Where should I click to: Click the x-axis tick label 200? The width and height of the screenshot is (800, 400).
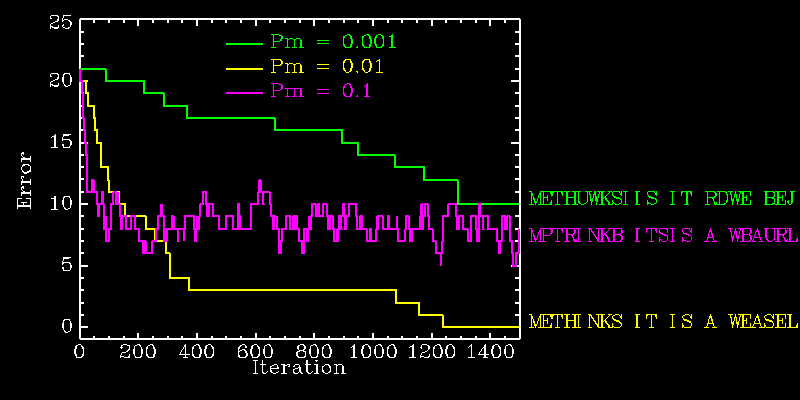coord(138,351)
